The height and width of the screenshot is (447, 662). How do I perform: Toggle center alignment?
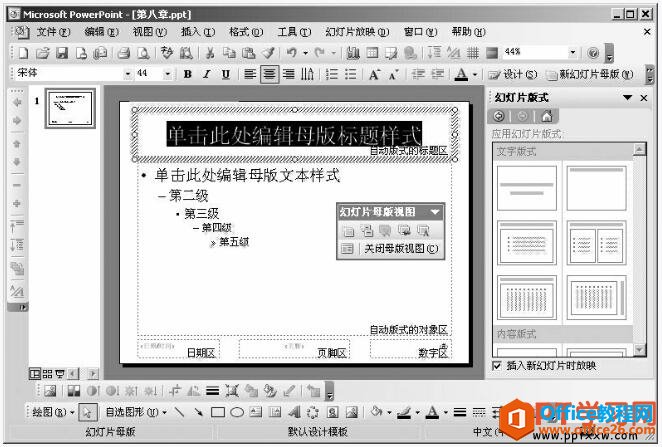(x=269, y=75)
